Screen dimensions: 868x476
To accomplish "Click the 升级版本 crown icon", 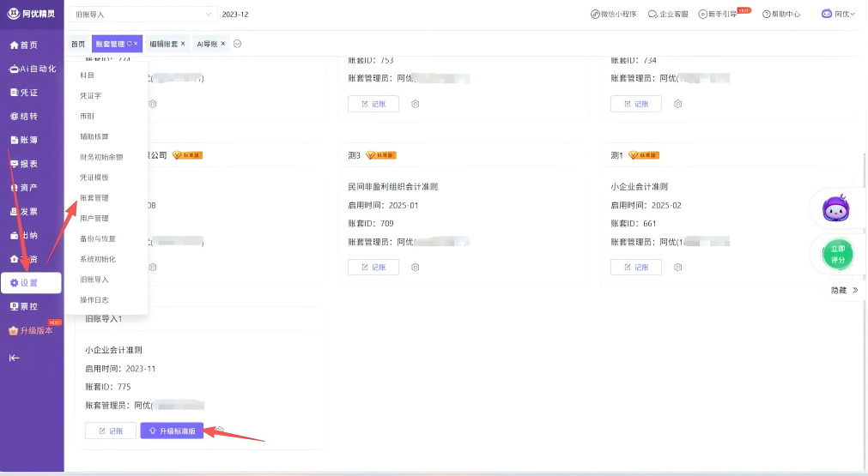I will [14, 330].
